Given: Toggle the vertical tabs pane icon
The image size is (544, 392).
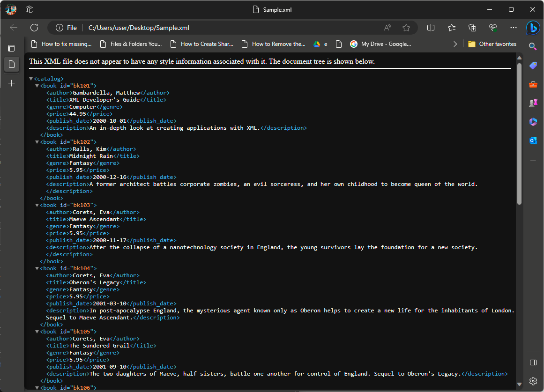Looking at the screenshot, I should click(12, 48).
